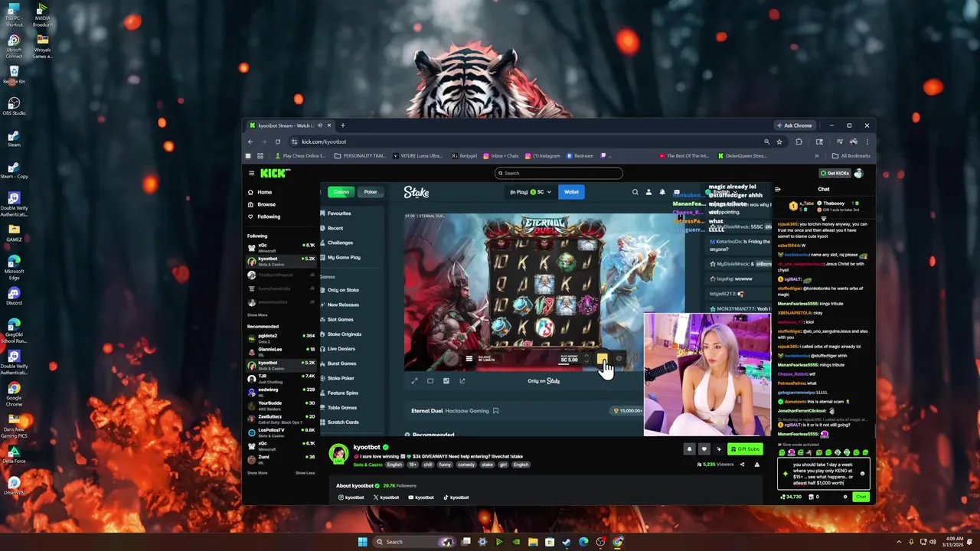Click the live stats icon under the game
Viewport: 980px width, 551px height.
pyautogui.click(x=446, y=381)
